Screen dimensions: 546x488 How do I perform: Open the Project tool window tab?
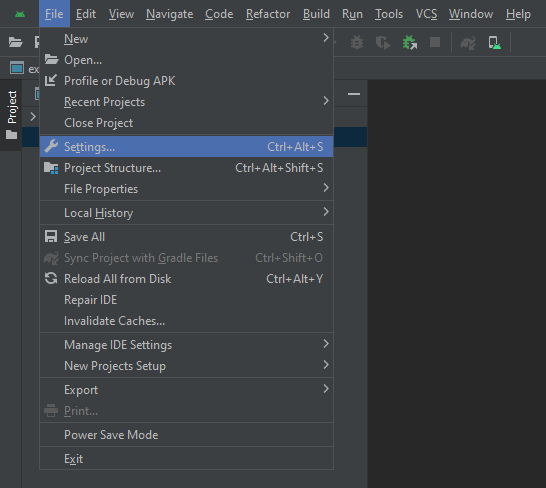pyautogui.click(x=12, y=115)
